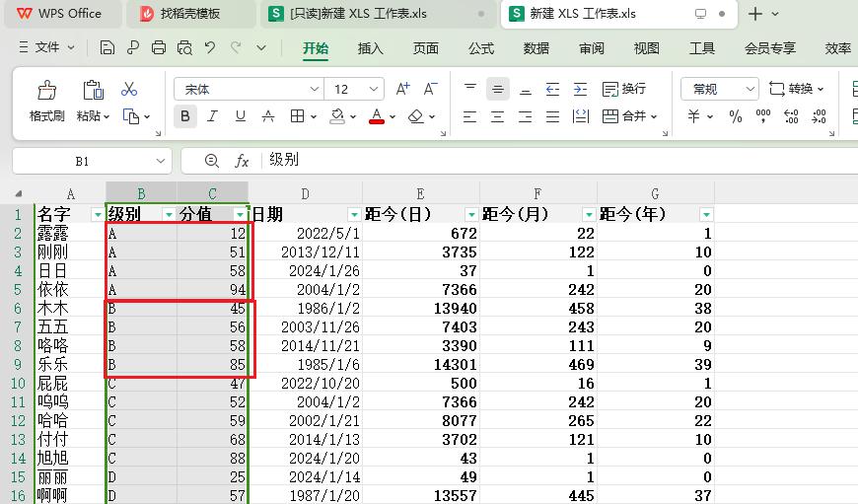
Task: Click the Save icon in quick toolbar
Action: pyautogui.click(x=107, y=48)
